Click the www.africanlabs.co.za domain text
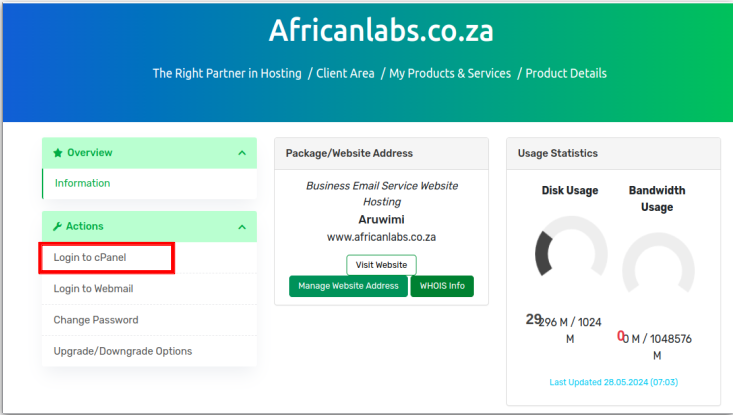Viewport: 733px width, 415px height. coord(381,237)
